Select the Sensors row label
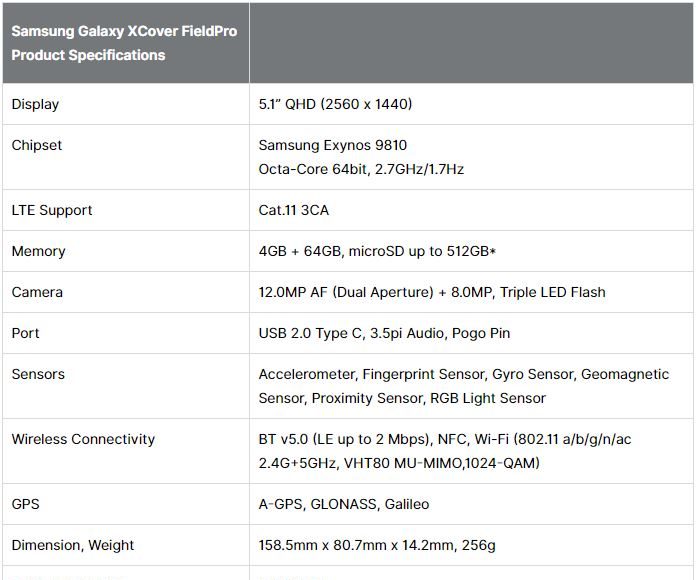Screen dimensions: 698x580 click(x=38, y=374)
